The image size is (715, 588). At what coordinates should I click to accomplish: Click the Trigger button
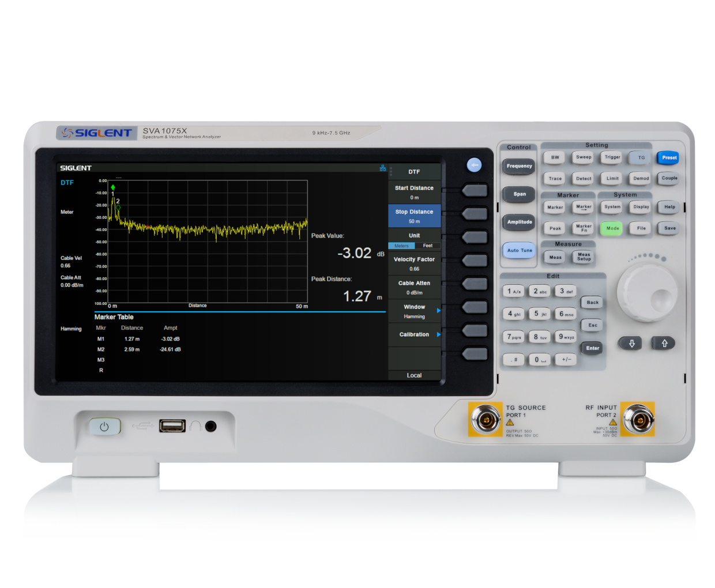point(612,157)
